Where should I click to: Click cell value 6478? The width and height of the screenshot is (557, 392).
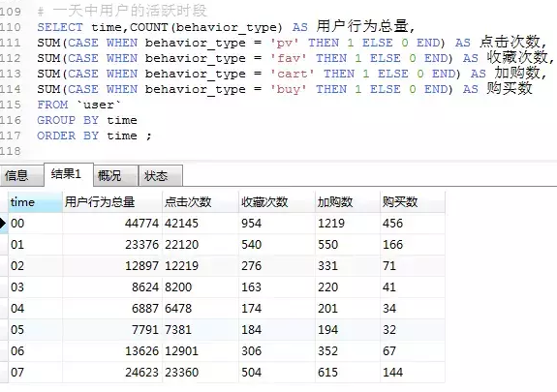(x=178, y=309)
